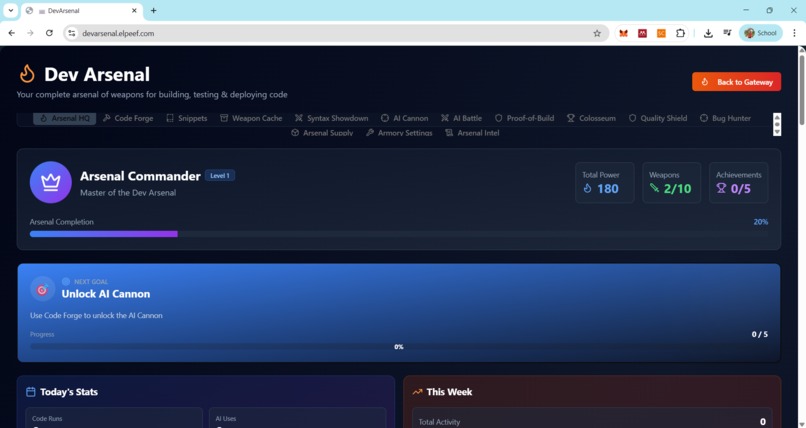This screenshot has width=806, height=428.
Task: Open the media control icon in toolbar
Action: coord(727,33)
